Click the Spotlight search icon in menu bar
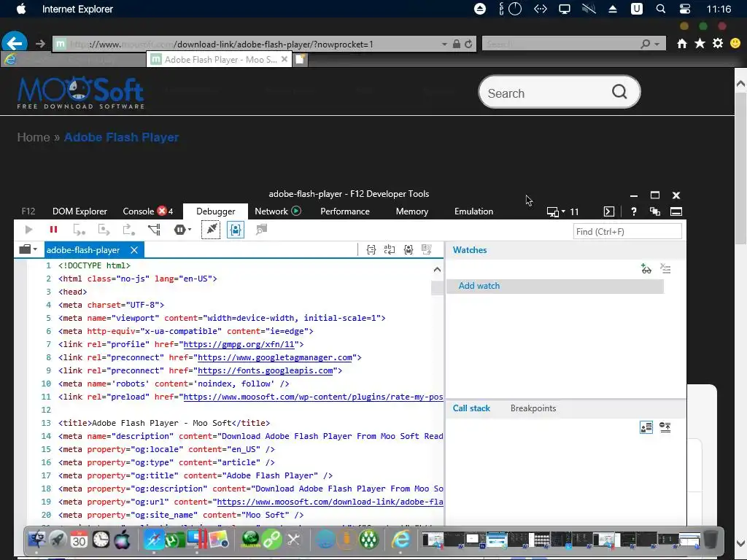 tap(660, 9)
